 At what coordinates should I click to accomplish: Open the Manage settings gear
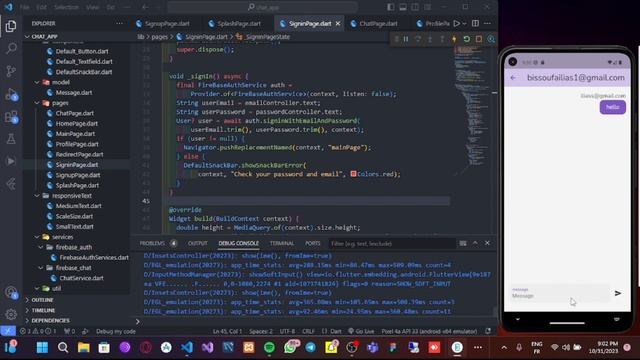pyautogui.click(x=11, y=314)
